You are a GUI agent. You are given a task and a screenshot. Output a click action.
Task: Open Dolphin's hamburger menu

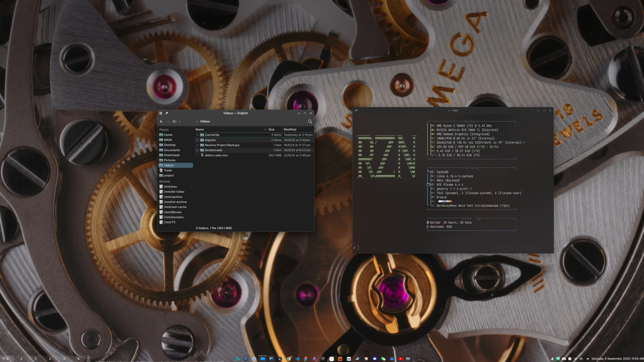[161, 113]
